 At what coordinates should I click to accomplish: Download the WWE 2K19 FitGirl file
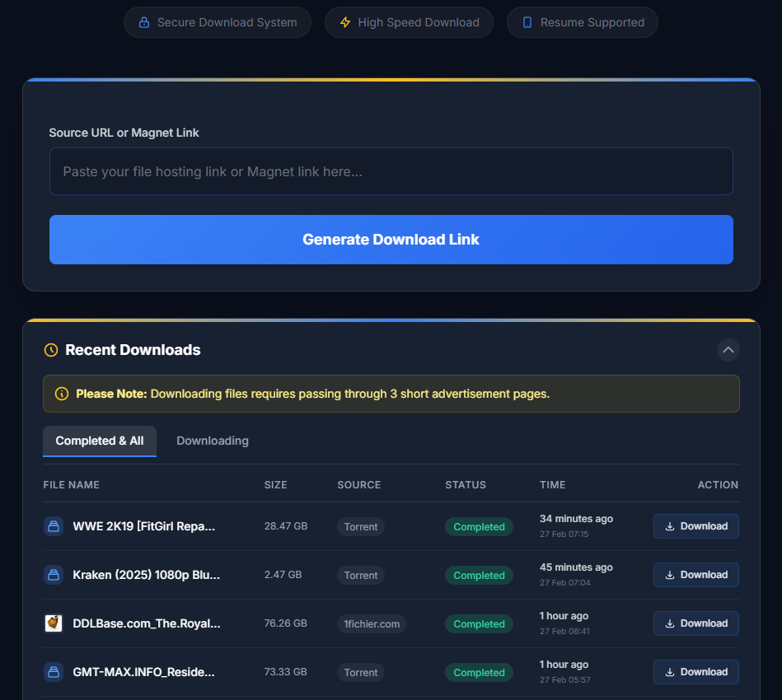coord(696,526)
